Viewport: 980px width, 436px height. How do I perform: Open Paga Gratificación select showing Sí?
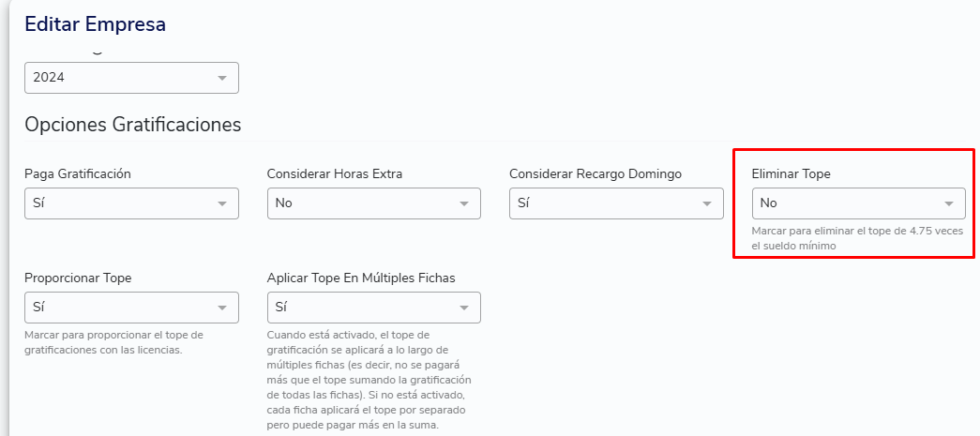pos(131,203)
